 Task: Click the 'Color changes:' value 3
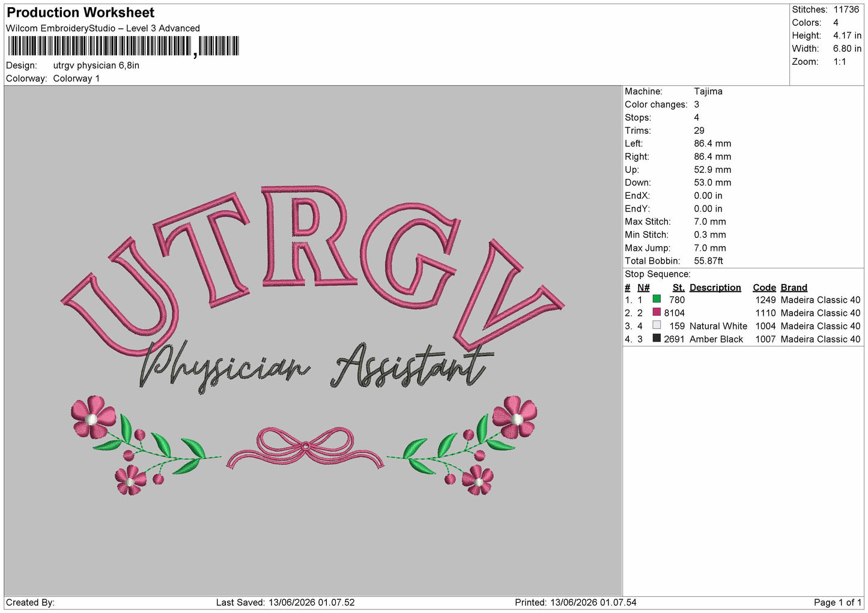(697, 104)
